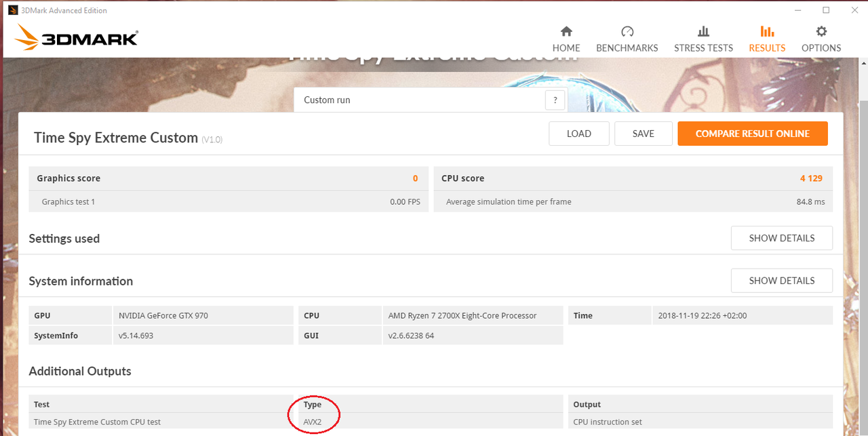868x436 pixels.
Task: Switch to the STRESS TESTS tab
Action: pyautogui.click(x=703, y=39)
